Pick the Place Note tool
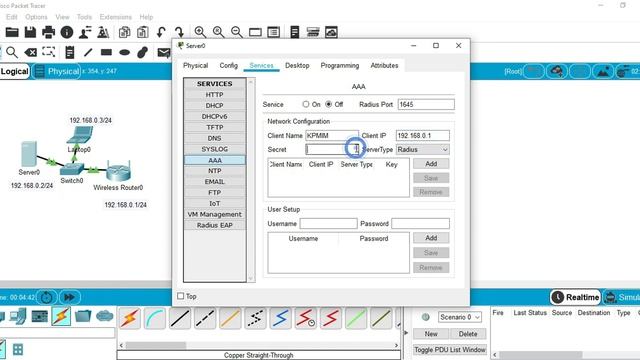The image size is (640, 360). (x=70, y=52)
